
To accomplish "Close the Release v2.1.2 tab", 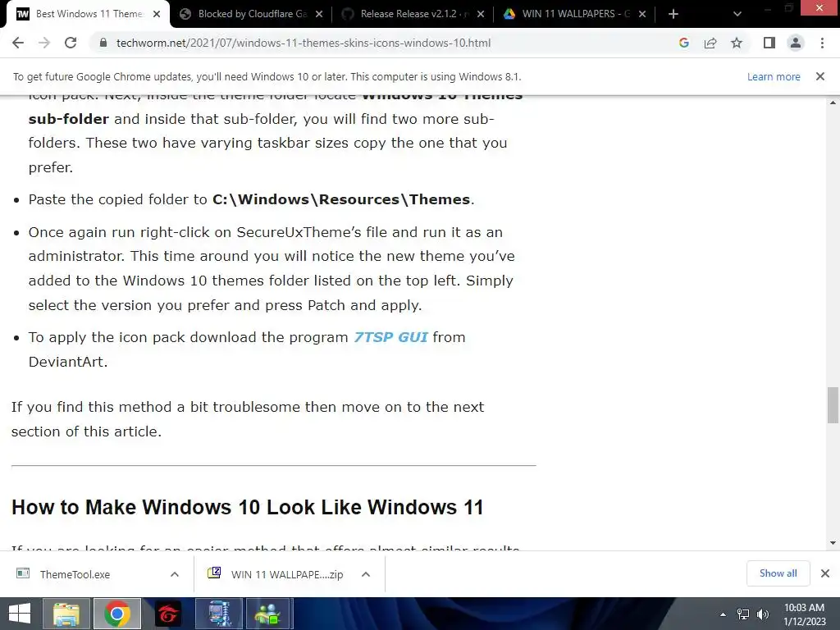I will (x=481, y=14).
